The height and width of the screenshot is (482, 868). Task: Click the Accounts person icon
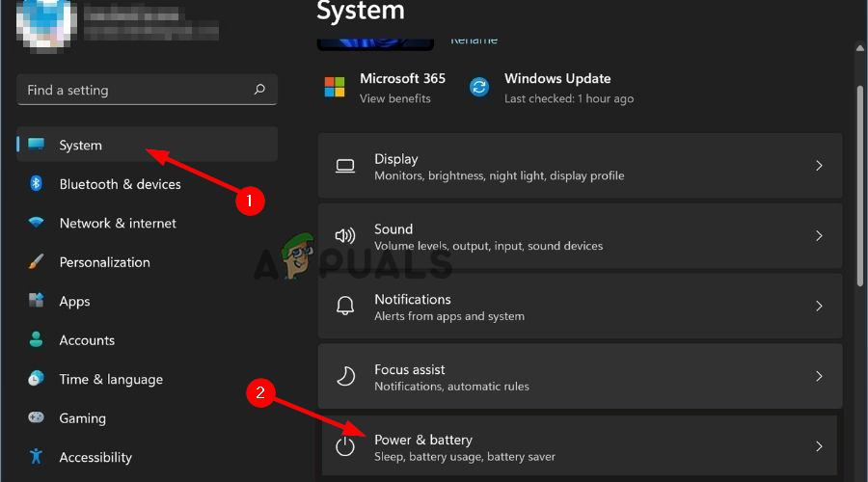point(36,340)
